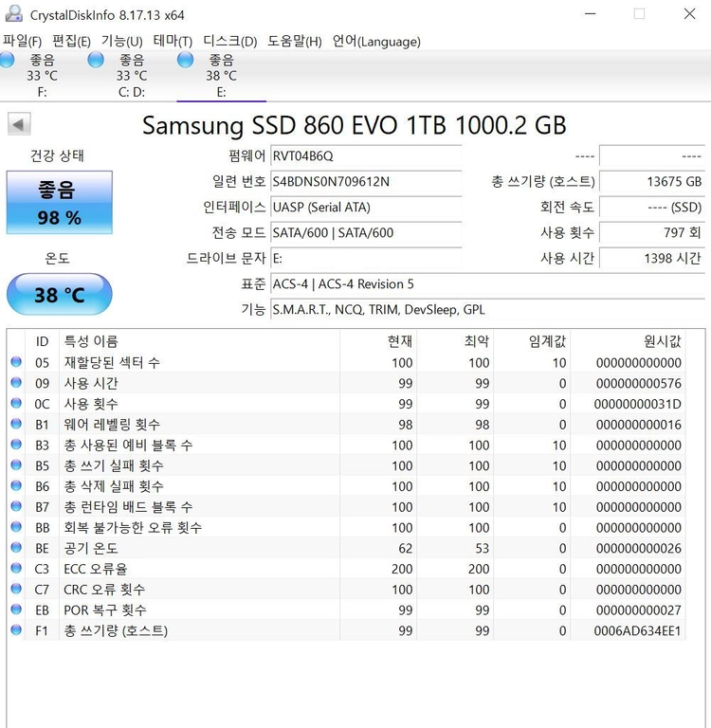
Task: Minimize the CrystalDiskInfo window
Action: click(591, 14)
